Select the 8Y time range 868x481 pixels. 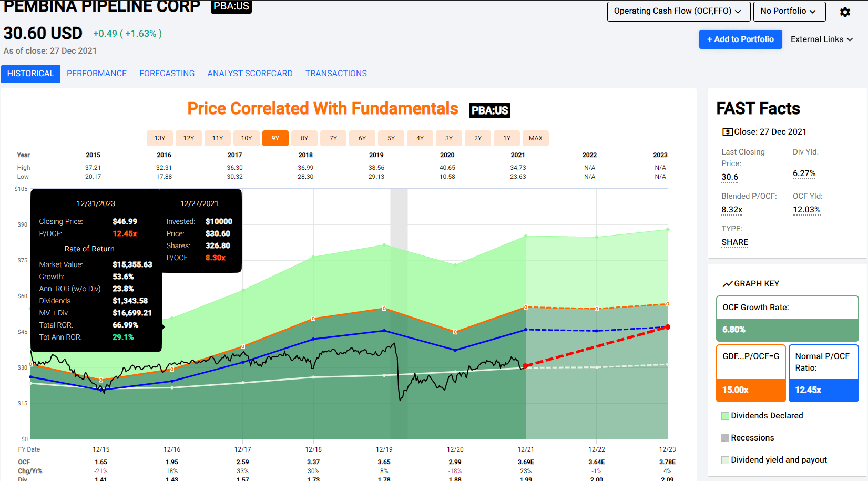coord(304,138)
